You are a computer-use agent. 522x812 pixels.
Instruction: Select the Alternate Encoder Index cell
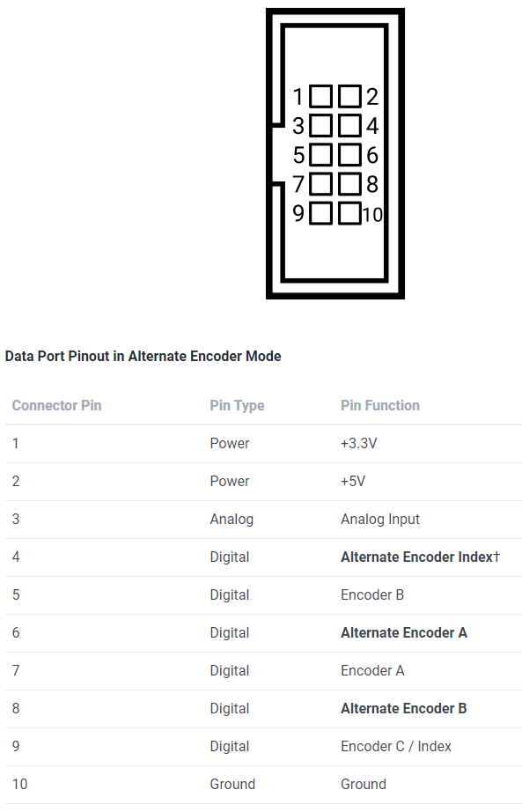tap(421, 557)
